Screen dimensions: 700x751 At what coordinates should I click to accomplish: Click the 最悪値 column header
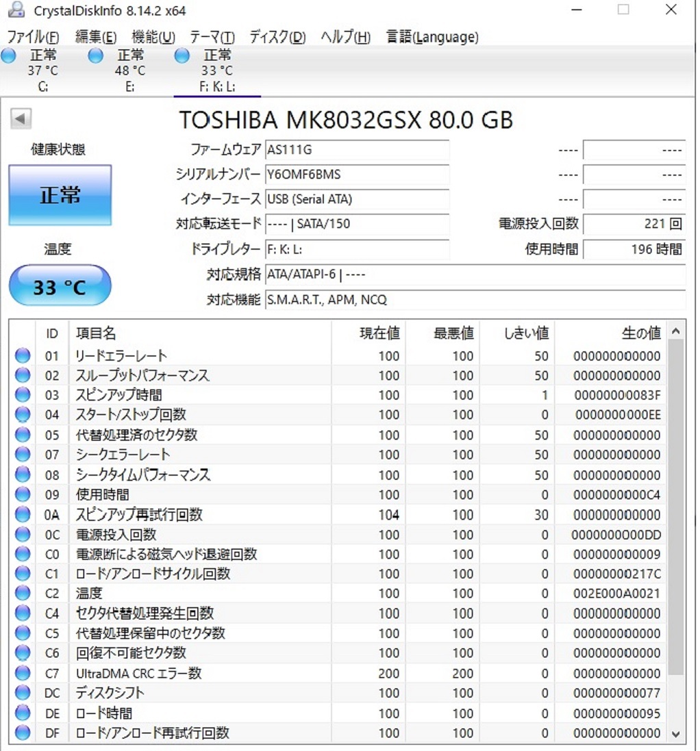click(x=442, y=333)
